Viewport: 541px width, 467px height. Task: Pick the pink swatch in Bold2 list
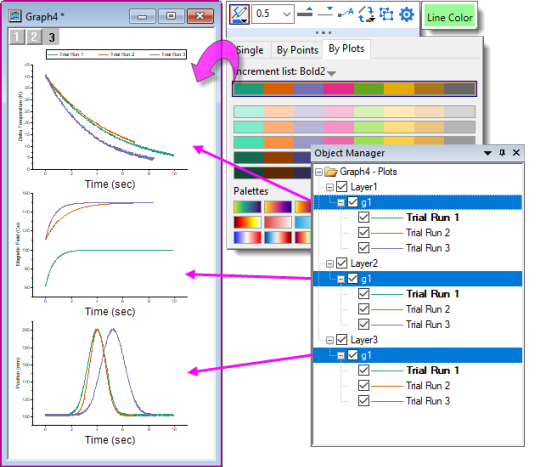pyautogui.click(x=338, y=89)
